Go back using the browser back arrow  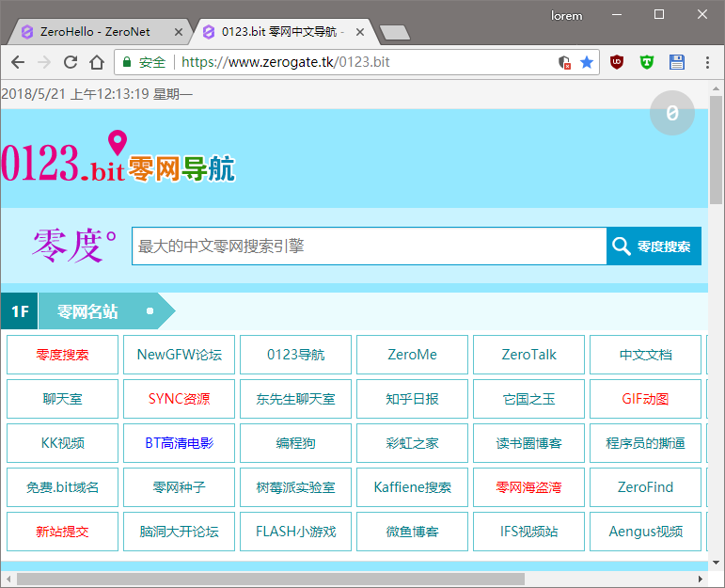[x=18, y=62]
